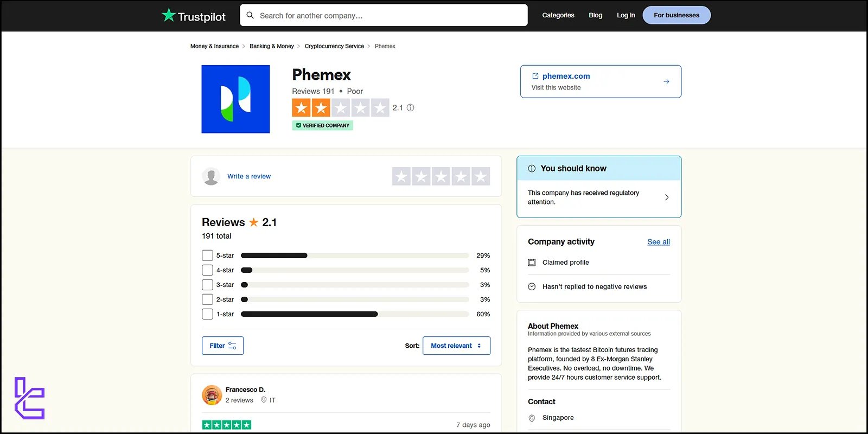Select fourth star in write review rating
868x434 pixels.
(x=461, y=176)
